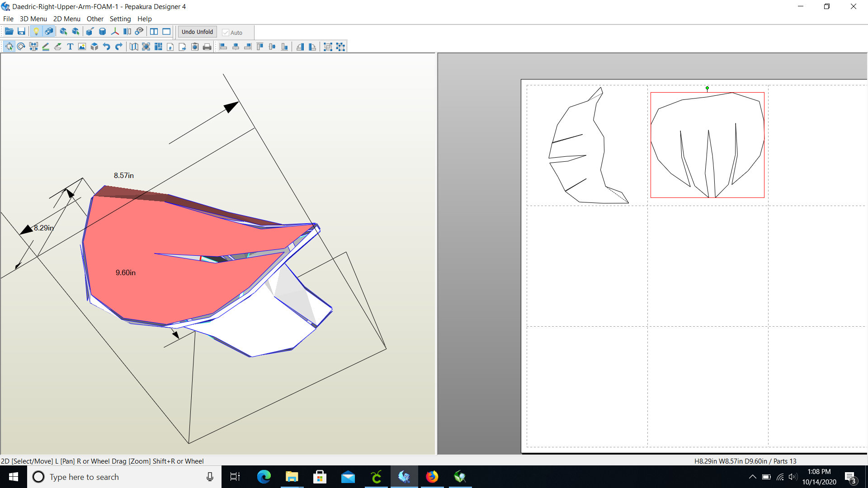Save the project with the floppy icon
The width and height of the screenshot is (868, 488).
tap(21, 32)
